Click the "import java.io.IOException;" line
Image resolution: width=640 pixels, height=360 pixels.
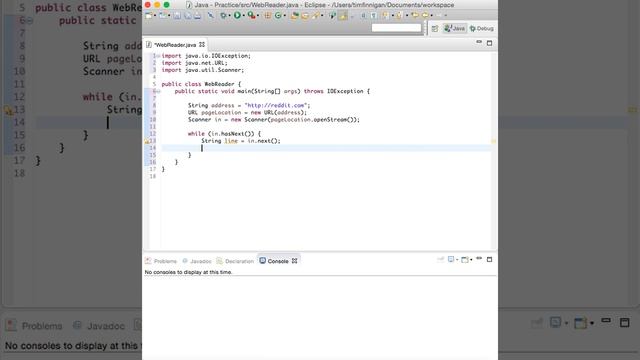tap(206, 56)
